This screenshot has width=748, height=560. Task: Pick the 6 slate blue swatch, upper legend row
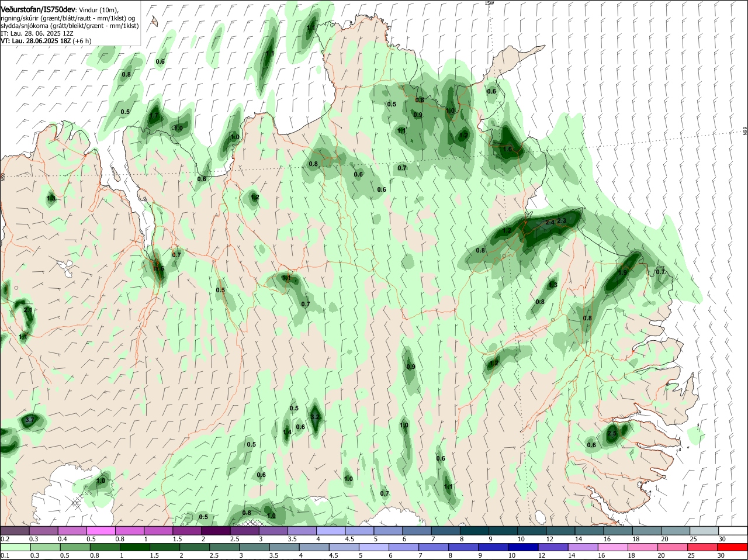(417, 530)
